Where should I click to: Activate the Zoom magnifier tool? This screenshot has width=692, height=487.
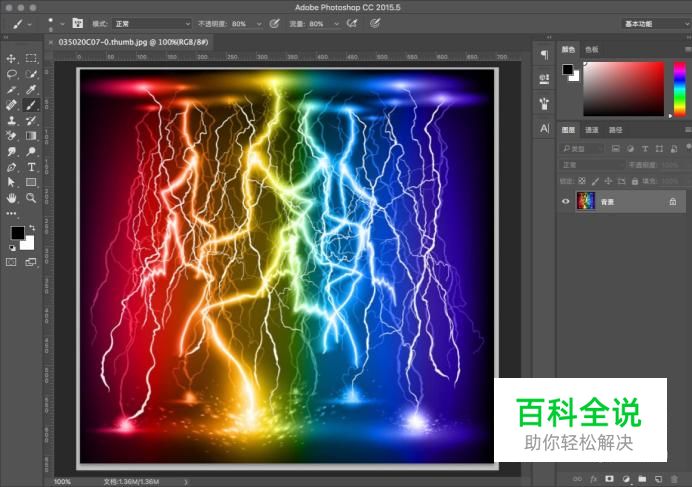[x=31, y=198]
